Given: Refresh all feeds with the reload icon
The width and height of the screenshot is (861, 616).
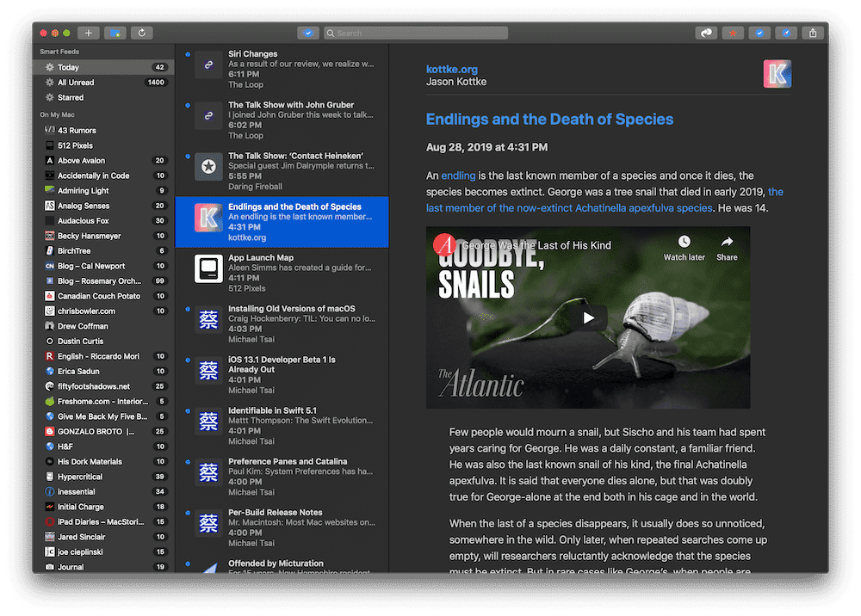Looking at the screenshot, I should [x=142, y=33].
